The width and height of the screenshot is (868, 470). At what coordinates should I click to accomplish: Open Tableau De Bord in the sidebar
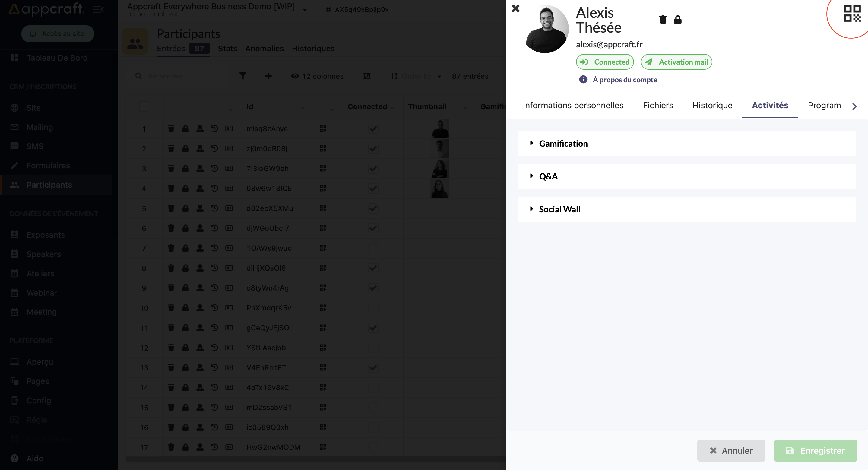click(x=56, y=58)
